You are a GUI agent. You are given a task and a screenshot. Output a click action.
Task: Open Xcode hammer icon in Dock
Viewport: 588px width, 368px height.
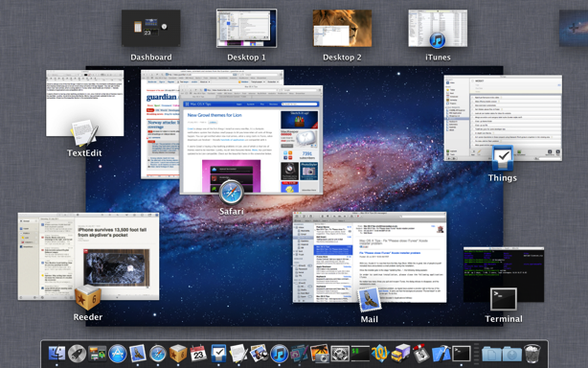tap(441, 354)
